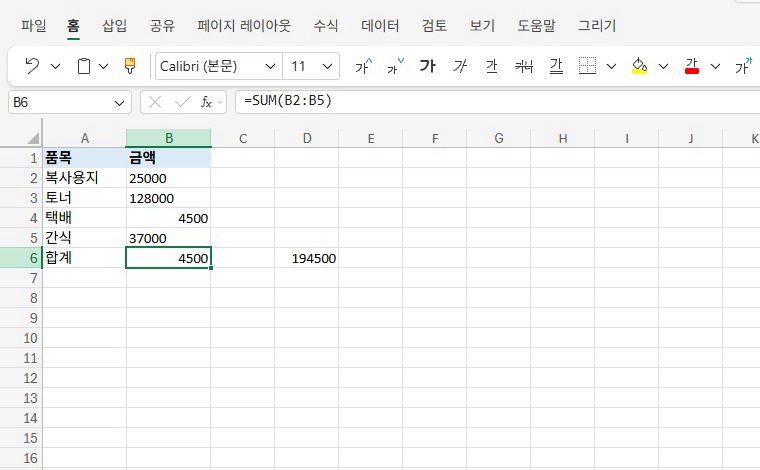The height and width of the screenshot is (470, 760).
Task: Open the 수식 tab
Action: [x=326, y=25]
